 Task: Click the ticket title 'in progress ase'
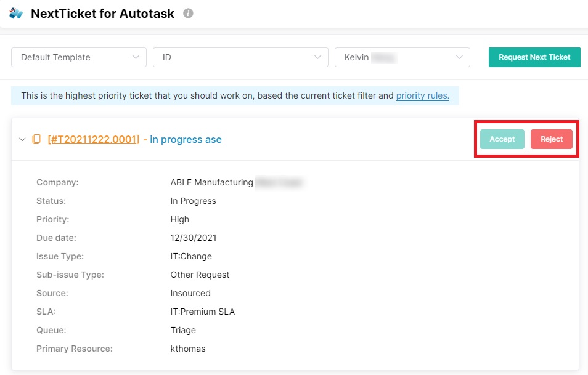(x=186, y=139)
